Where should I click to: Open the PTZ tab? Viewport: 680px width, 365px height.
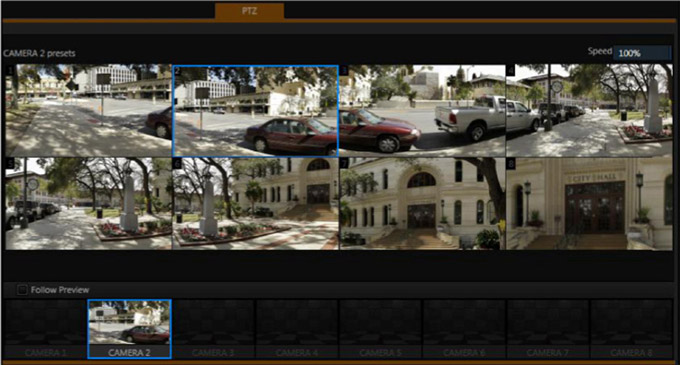(249, 11)
